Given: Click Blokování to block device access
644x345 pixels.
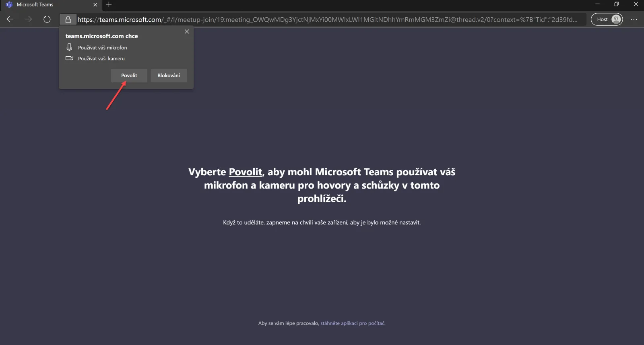Looking at the screenshot, I should pos(169,76).
